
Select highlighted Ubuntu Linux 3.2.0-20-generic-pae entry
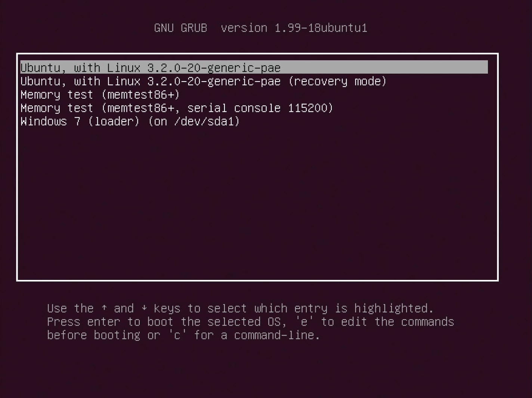point(254,67)
